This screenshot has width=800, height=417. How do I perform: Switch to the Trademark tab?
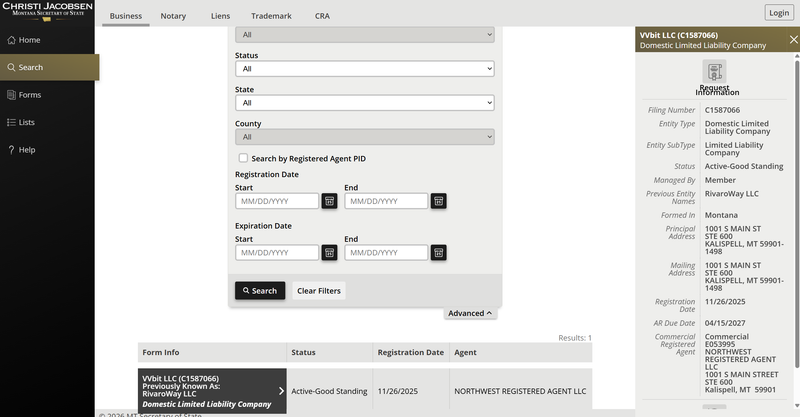[x=271, y=16]
